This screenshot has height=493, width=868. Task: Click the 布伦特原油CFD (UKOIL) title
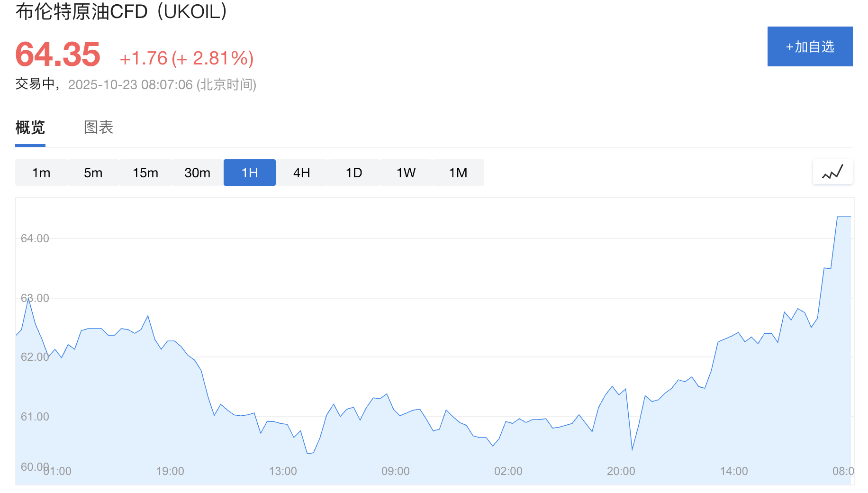[x=121, y=11]
